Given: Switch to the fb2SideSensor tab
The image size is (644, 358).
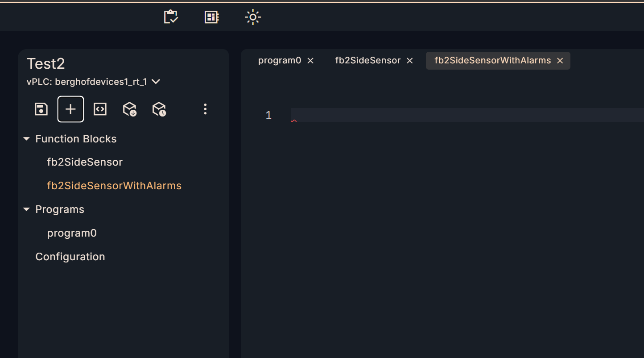Looking at the screenshot, I should point(367,61).
